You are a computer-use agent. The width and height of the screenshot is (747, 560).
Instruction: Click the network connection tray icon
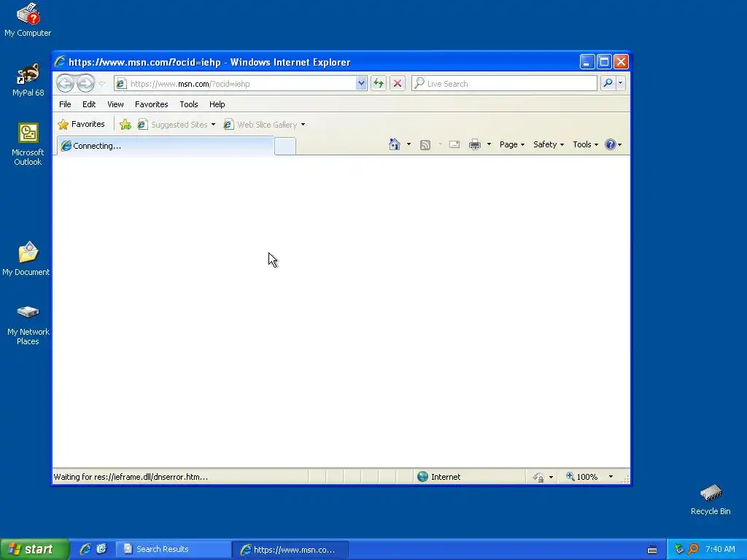(x=679, y=549)
